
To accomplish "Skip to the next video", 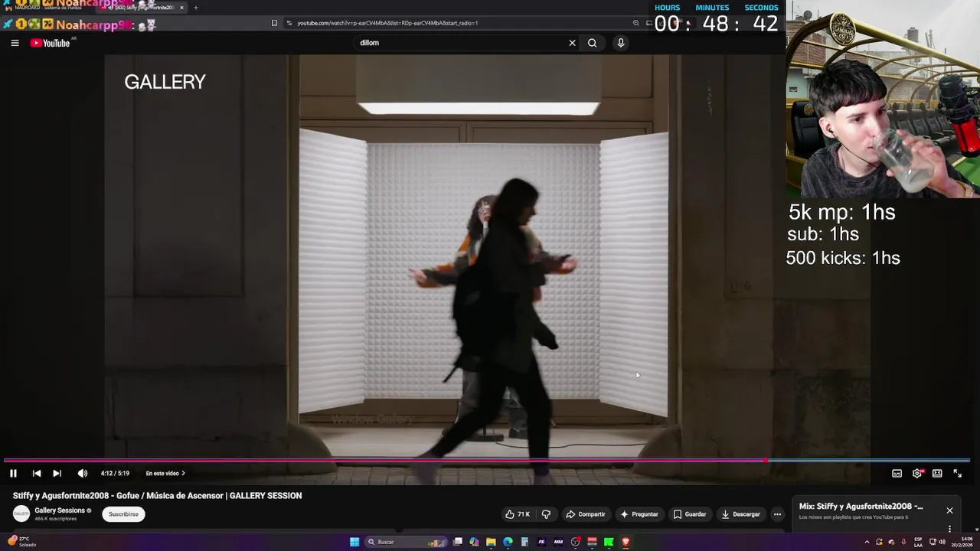I will (x=57, y=473).
